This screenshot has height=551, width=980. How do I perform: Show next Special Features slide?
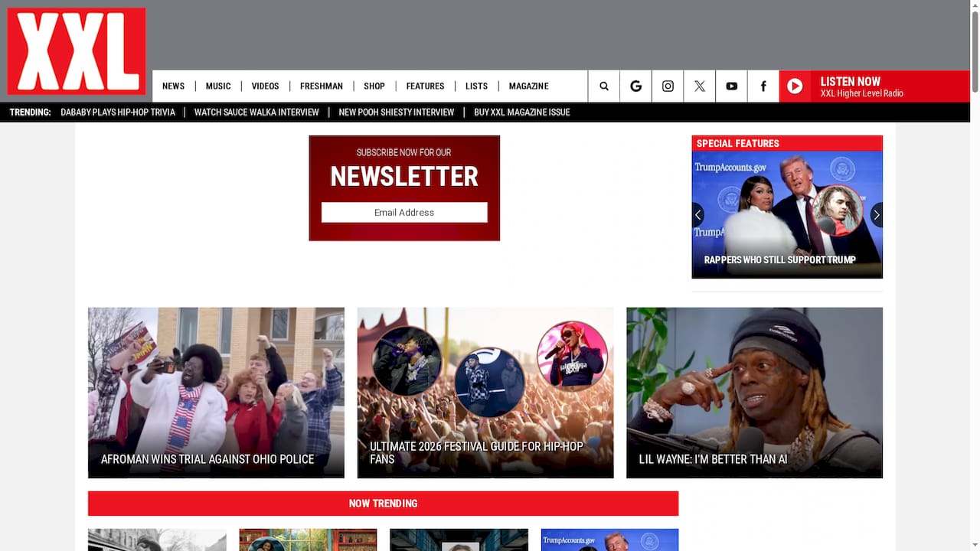tap(877, 215)
